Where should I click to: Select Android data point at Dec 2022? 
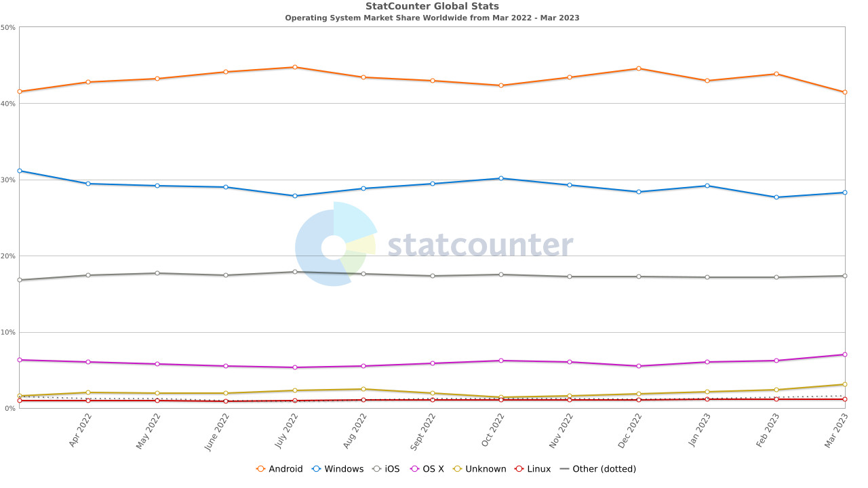point(639,68)
